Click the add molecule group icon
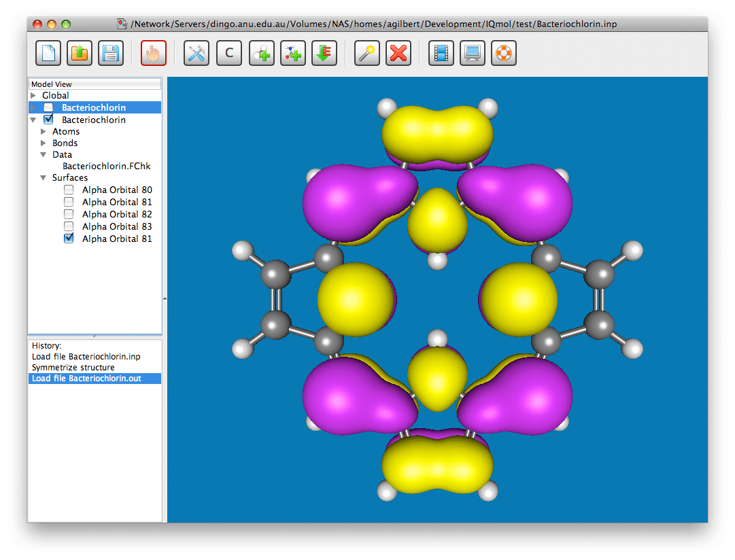Viewport: 735px width, 560px height. 293,53
